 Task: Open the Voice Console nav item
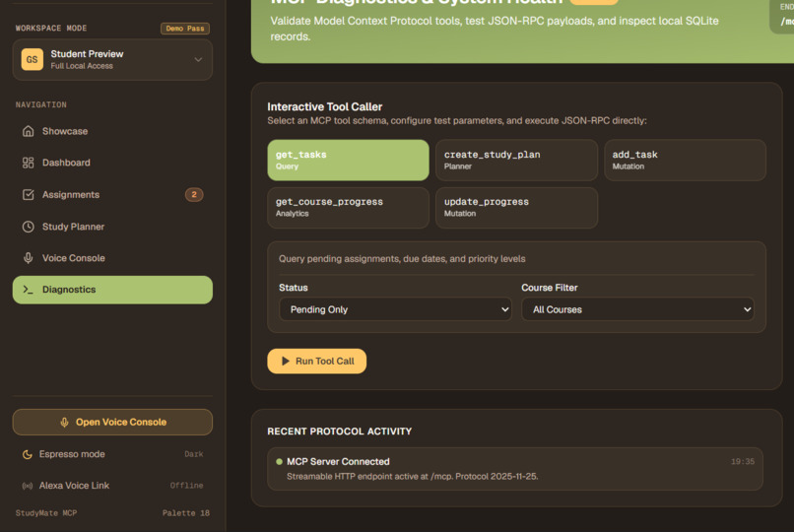tap(112, 258)
